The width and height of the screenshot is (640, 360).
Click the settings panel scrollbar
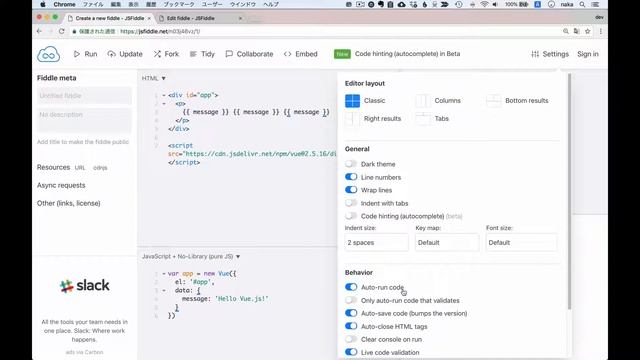click(x=569, y=191)
